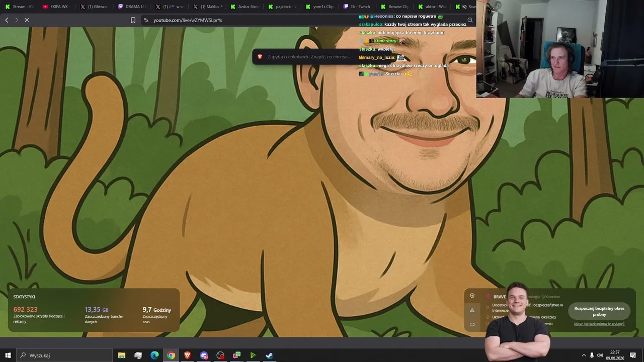Open the pink and green chat app on the taskbar
Viewport: 644px width, 362px height.
pyautogui.click(x=236, y=355)
